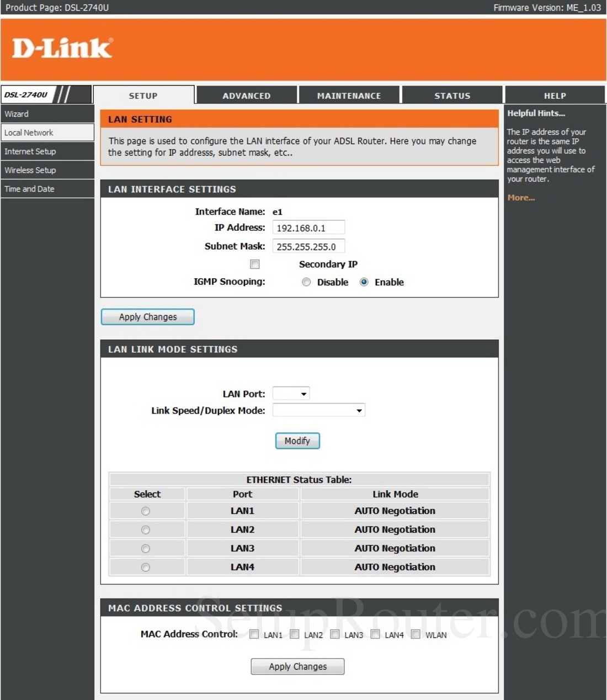607x700 pixels.
Task: Click the LAN3 port cell
Action: pyautogui.click(x=243, y=548)
